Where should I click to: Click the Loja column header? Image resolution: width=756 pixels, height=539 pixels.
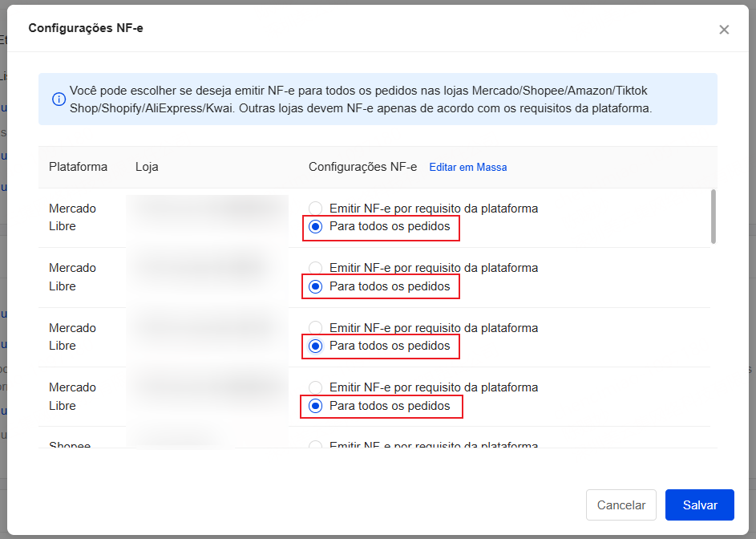[x=147, y=167]
